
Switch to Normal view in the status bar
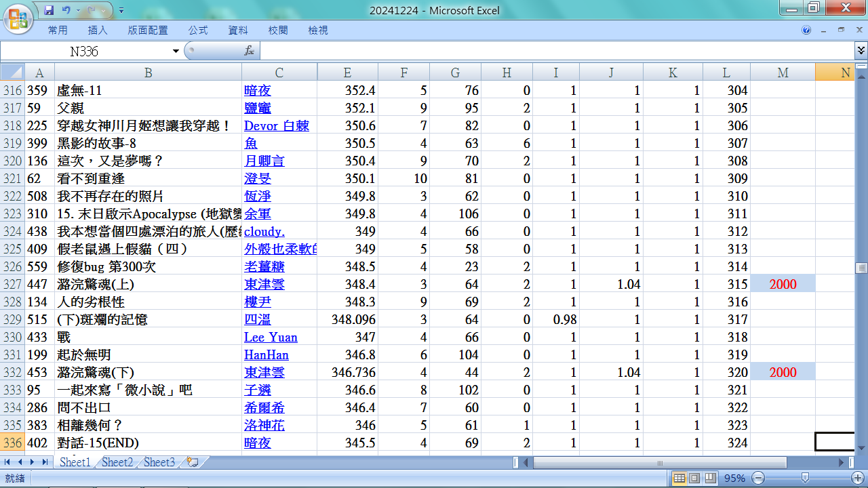679,478
